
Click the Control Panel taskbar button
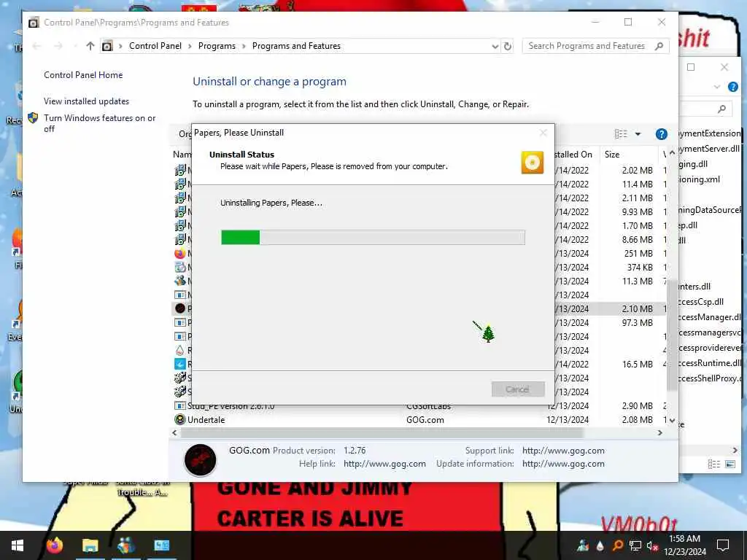[x=161, y=545]
